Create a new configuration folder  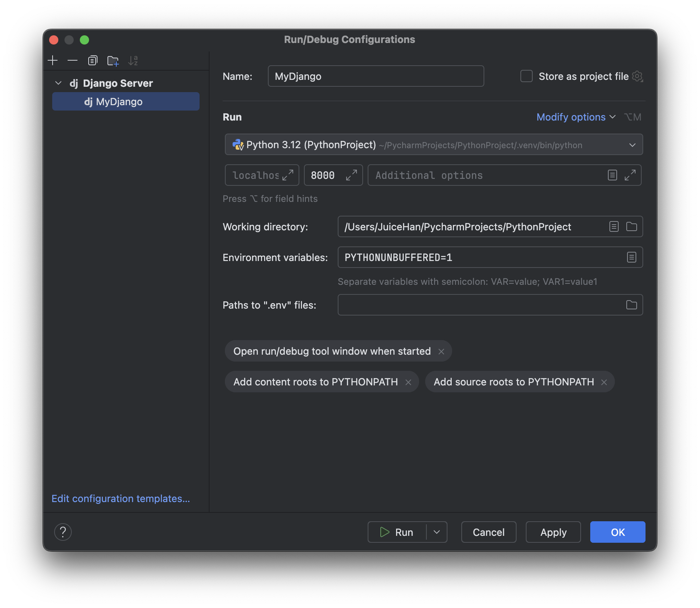click(113, 61)
